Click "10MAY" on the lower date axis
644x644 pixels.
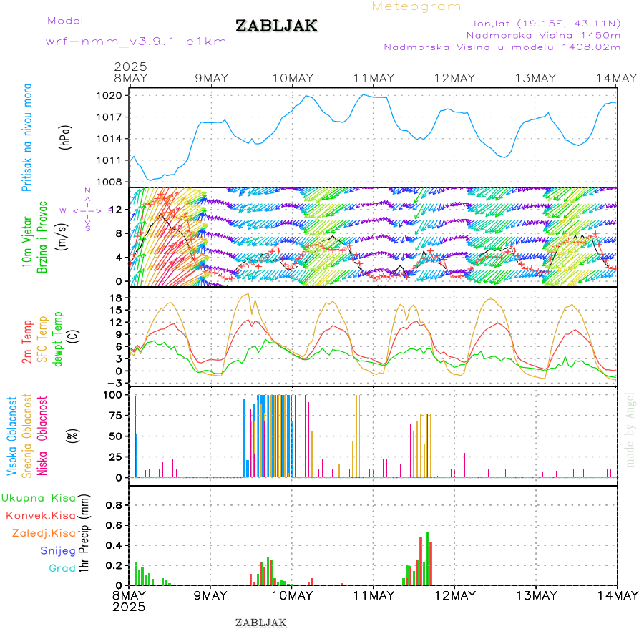293,595
